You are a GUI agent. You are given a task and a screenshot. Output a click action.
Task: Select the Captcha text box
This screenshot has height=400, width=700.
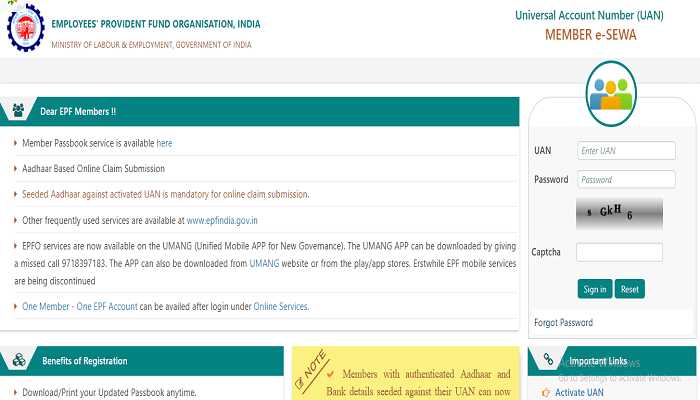pyautogui.click(x=619, y=252)
